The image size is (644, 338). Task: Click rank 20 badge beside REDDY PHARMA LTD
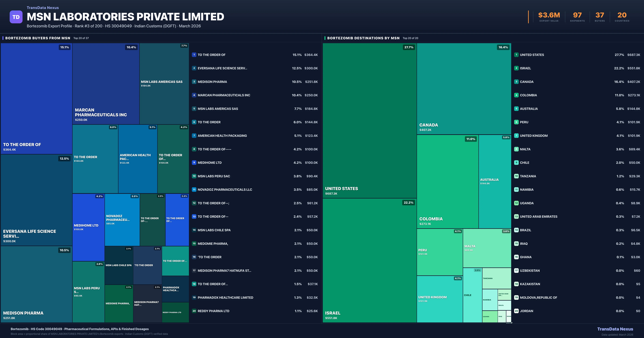[194, 311]
